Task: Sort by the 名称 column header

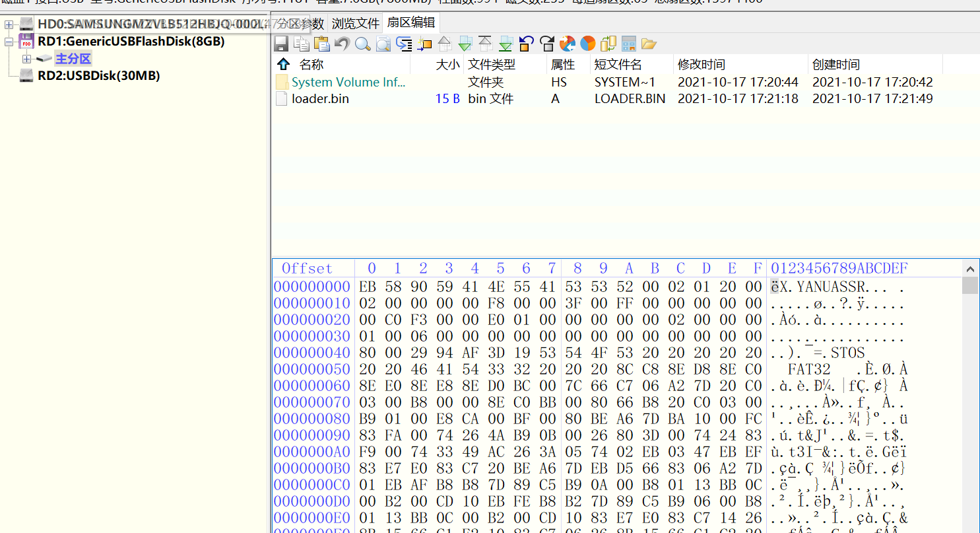Action: click(311, 64)
